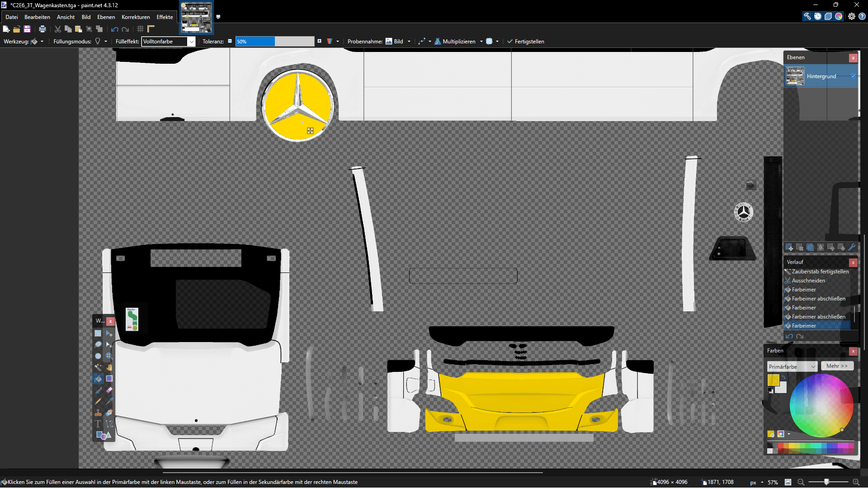Click the Fertigstellen button
Viewport: 868px width, 488px height.
point(525,42)
